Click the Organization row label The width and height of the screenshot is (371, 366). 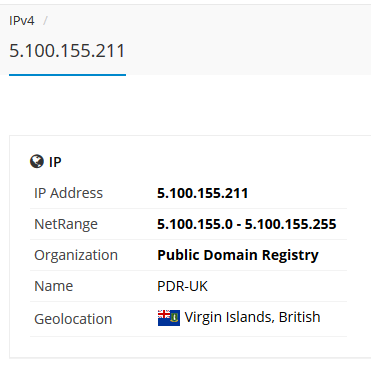(76, 256)
